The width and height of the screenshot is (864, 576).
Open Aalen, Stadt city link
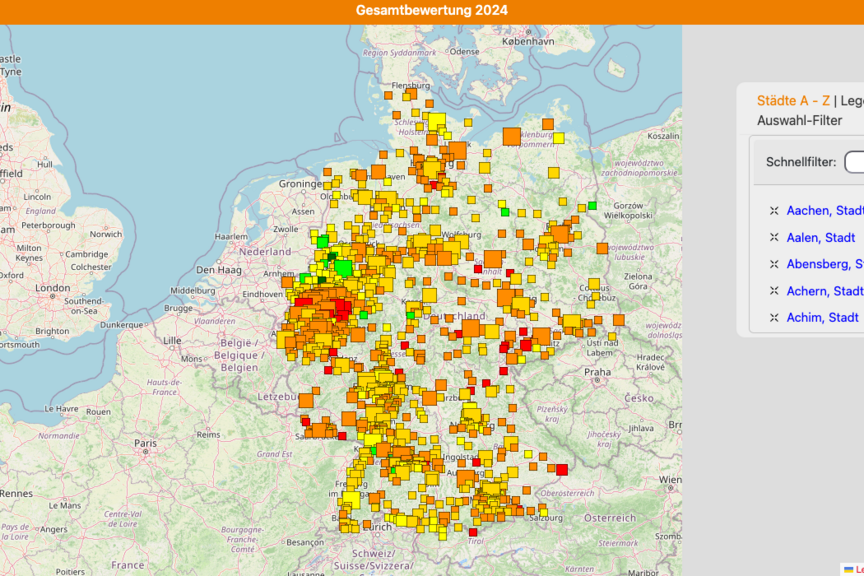click(x=820, y=238)
